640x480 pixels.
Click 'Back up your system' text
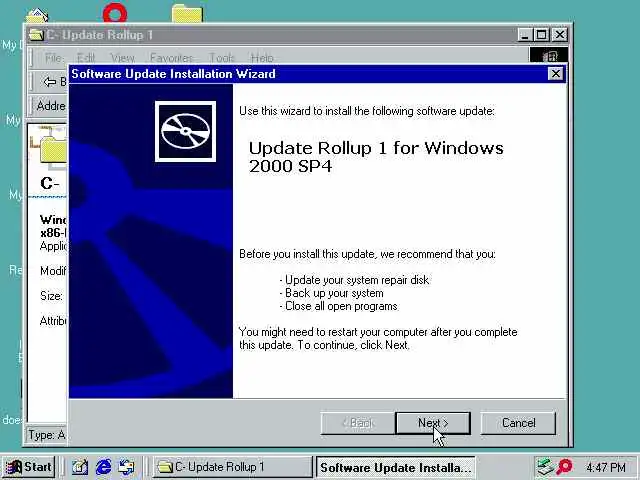click(334, 293)
